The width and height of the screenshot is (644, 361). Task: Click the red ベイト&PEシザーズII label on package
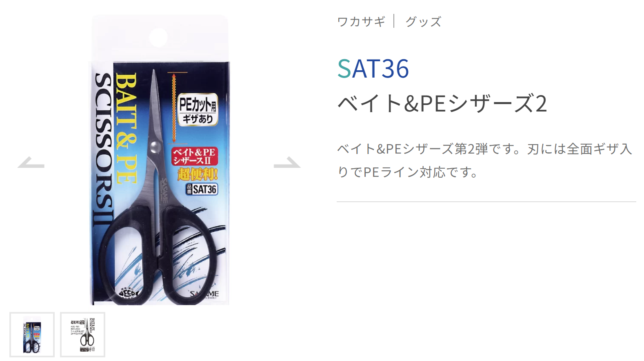point(195,156)
